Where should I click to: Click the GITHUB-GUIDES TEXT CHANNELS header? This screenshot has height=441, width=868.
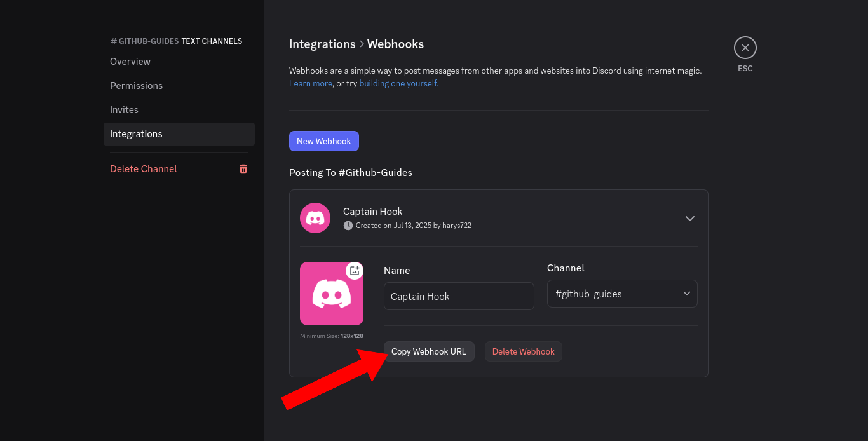pyautogui.click(x=176, y=41)
